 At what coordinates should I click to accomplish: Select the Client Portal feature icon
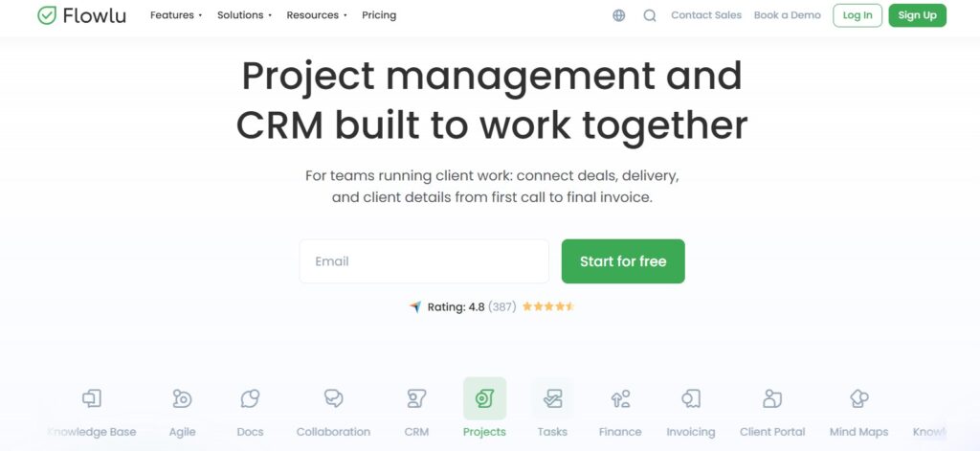click(x=772, y=399)
